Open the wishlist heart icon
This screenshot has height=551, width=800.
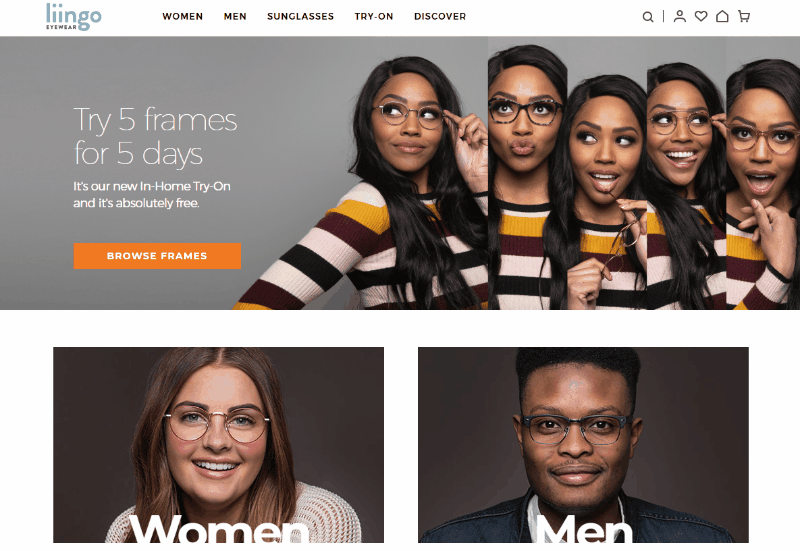(x=701, y=16)
